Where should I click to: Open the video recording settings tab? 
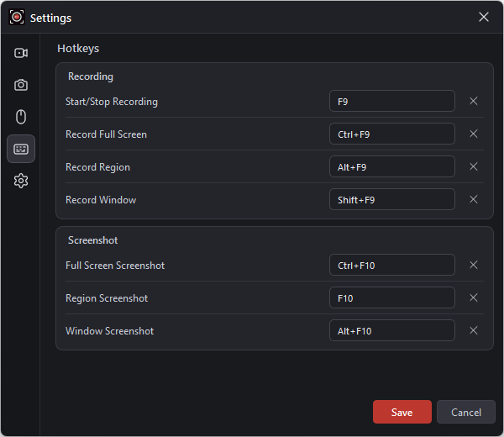(21, 53)
